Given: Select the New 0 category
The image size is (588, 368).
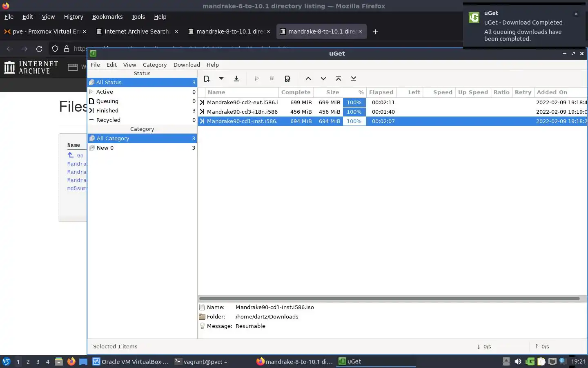Looking at the screenshot, I should (142, 148).
